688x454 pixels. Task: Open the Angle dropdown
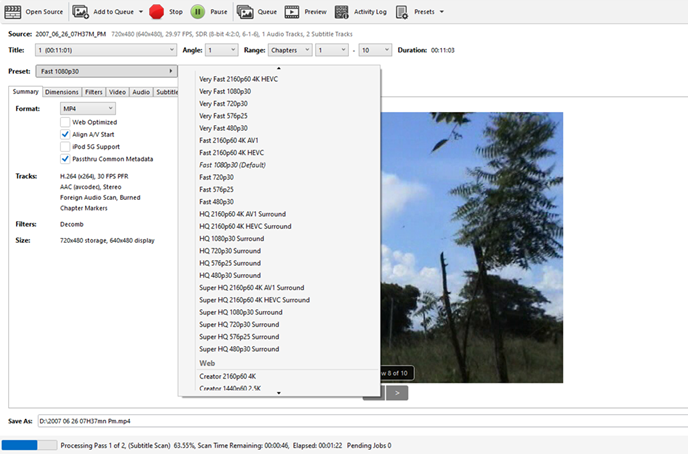click(x=221, y=49)
